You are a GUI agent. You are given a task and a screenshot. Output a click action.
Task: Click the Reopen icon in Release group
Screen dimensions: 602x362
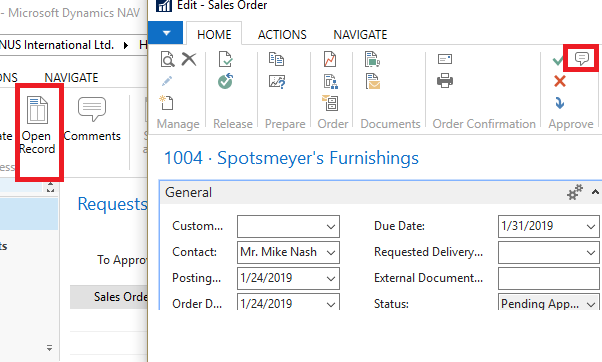click(x=225, y=81)
